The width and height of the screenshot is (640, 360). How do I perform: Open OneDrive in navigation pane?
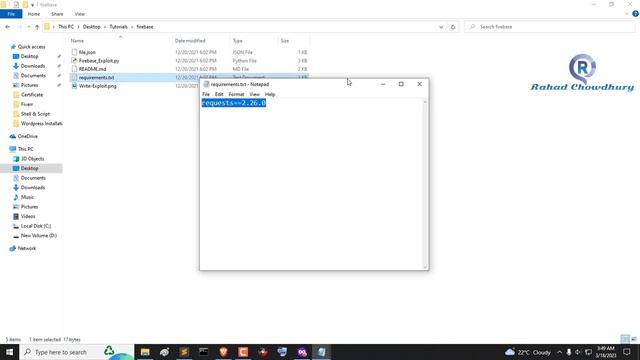(24, 136)
